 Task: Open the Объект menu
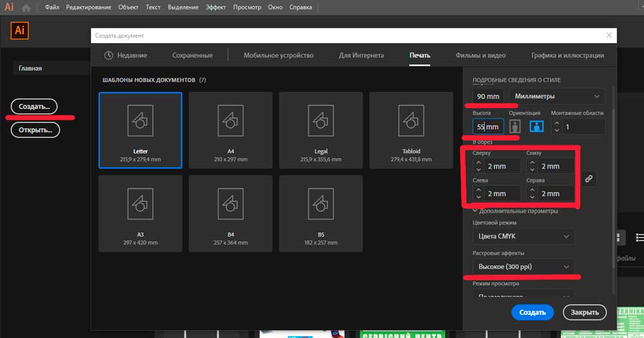(128, 7)
